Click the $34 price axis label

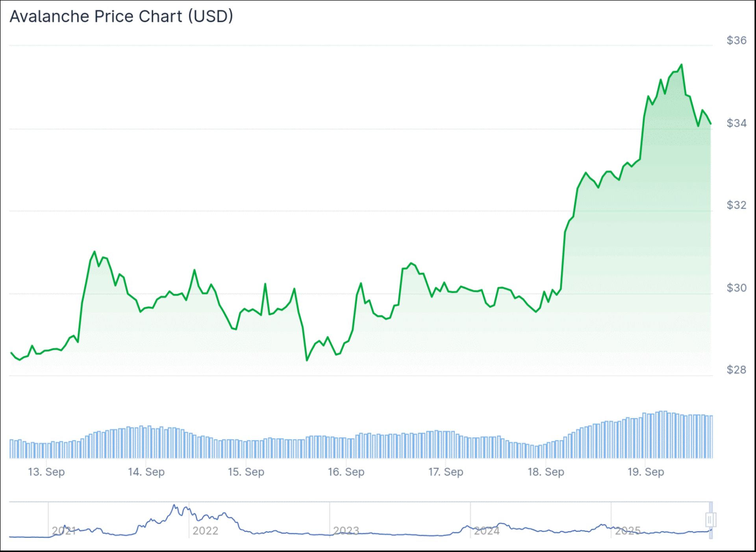[x=736, y=123]
